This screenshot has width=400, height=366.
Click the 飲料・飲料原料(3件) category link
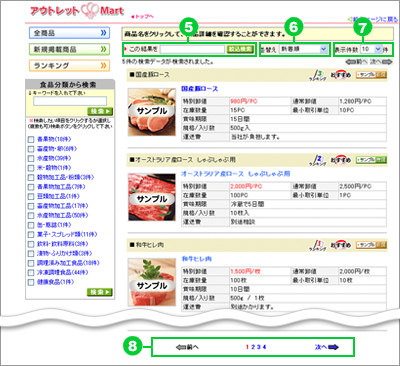coord(62,244)
